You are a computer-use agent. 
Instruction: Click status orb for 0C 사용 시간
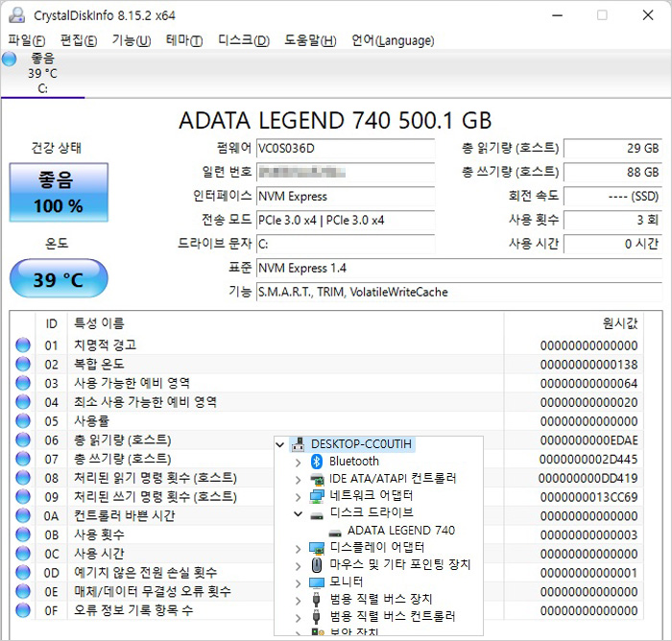pos(23,554)
